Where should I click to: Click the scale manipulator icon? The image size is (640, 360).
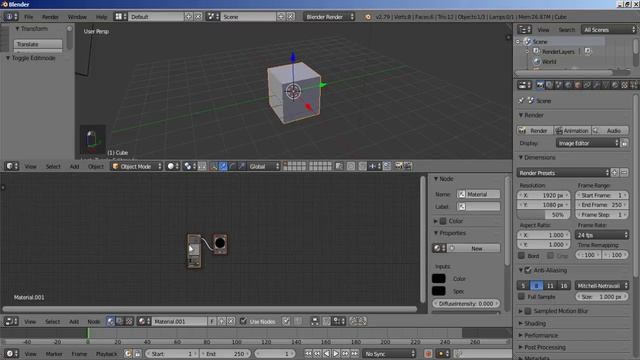[242, 166]
